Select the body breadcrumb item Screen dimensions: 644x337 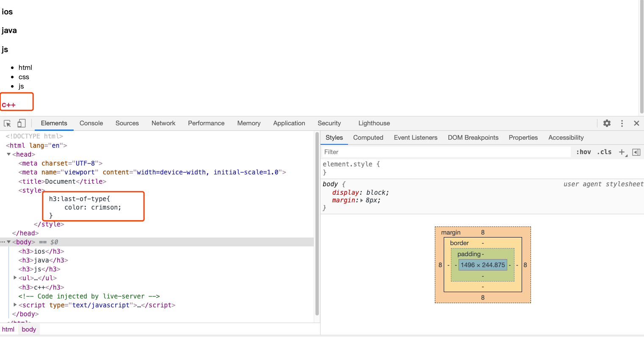[x=29, y=329]
